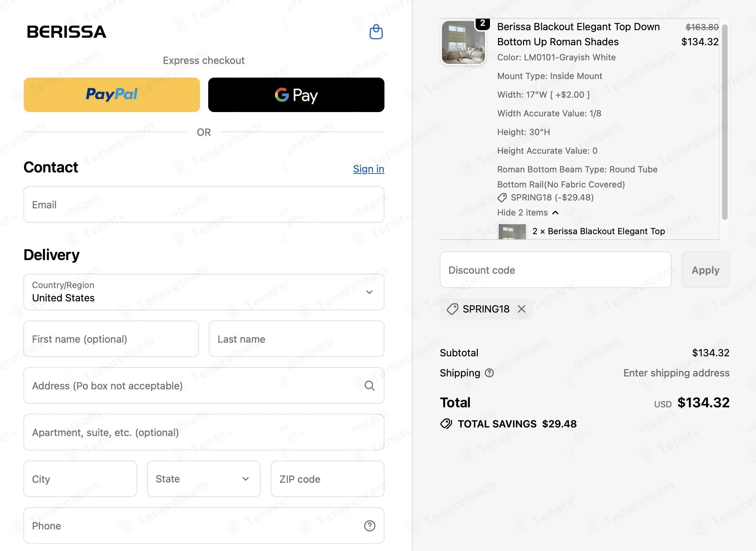Image resolution: width=756 pixels, height=551 pixels.
Task: Check out with Google Pay
Action: [296, 95]
